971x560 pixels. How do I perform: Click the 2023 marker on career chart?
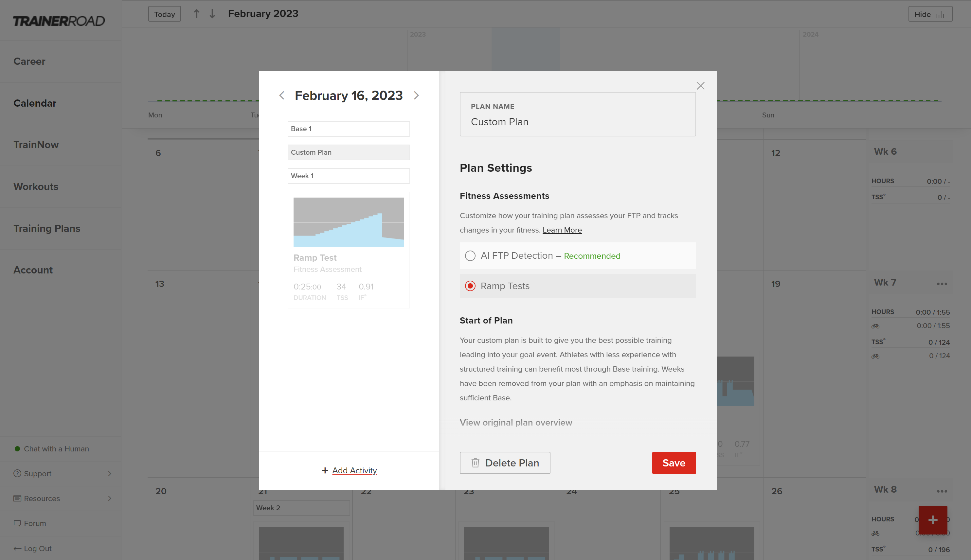(418, 34)
